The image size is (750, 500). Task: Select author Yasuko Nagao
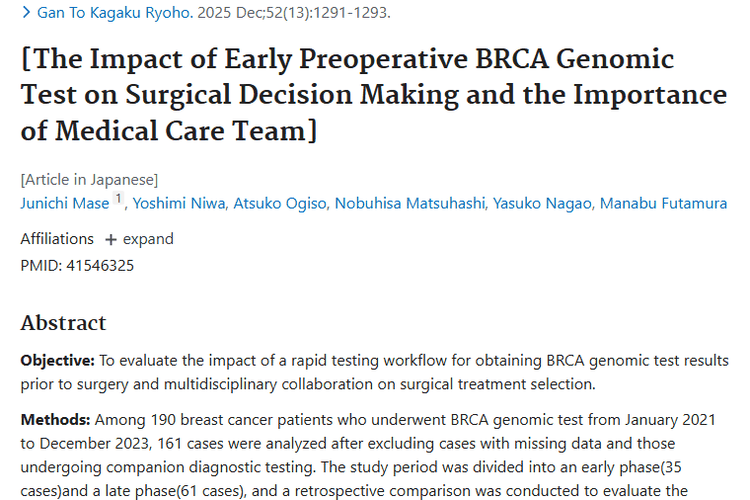541,204
